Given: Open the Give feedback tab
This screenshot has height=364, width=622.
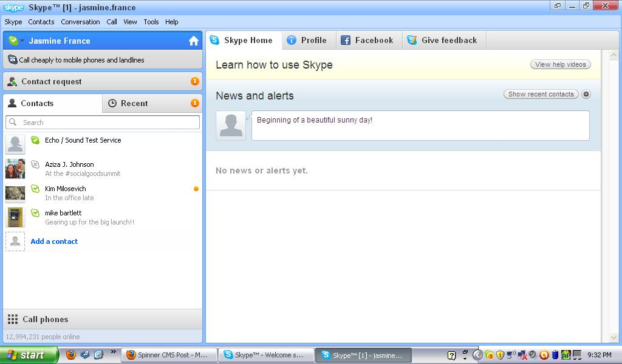Looking at the screenshot, I should click(442, 41).
